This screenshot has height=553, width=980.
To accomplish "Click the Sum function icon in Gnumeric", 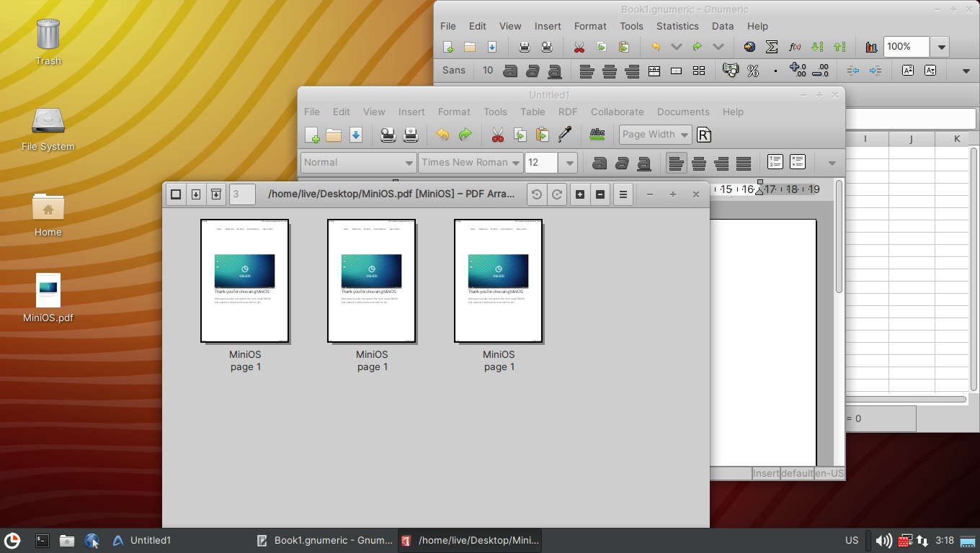I will (x=772, y=47).
